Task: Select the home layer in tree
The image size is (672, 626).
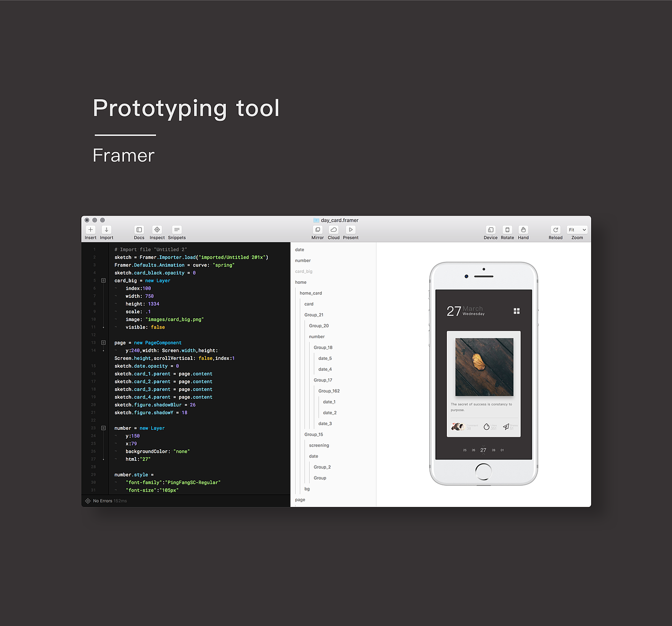Action: click(x=301, y=282)
